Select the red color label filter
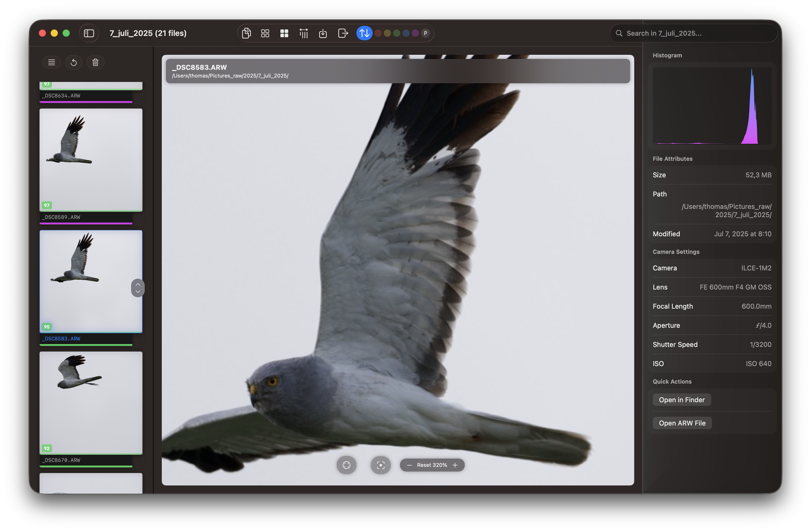Viewport: 811px width, 532px height. click(x=378, y=33)
